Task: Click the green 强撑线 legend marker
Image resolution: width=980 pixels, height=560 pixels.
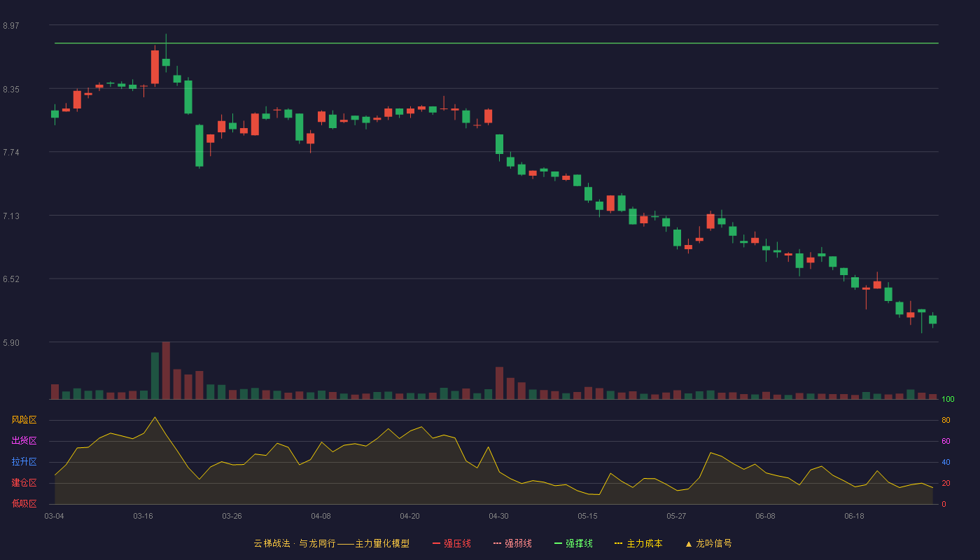Action: coord(559,543)
